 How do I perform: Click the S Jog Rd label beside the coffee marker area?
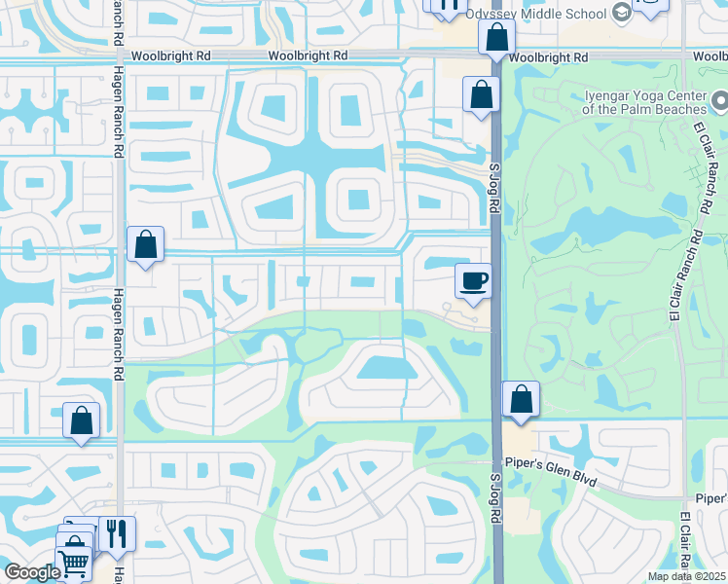(x=494, y=188)
